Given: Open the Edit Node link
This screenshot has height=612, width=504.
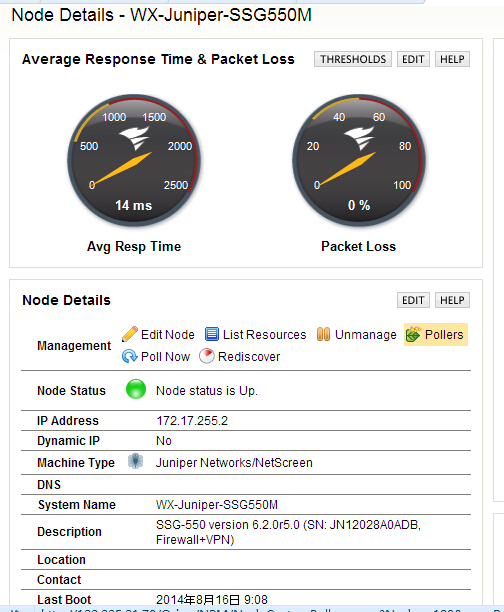Looking at the screenshot, I should (168, 335).
